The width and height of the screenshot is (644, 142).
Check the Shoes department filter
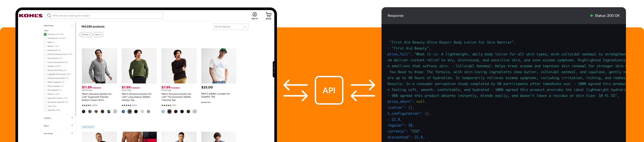[45, 94]
